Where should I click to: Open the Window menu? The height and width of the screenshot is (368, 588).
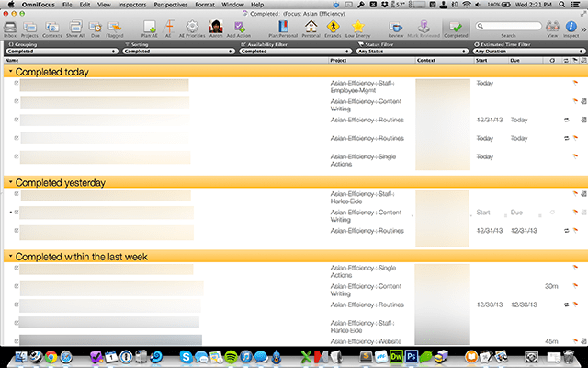tap(232, 5)
